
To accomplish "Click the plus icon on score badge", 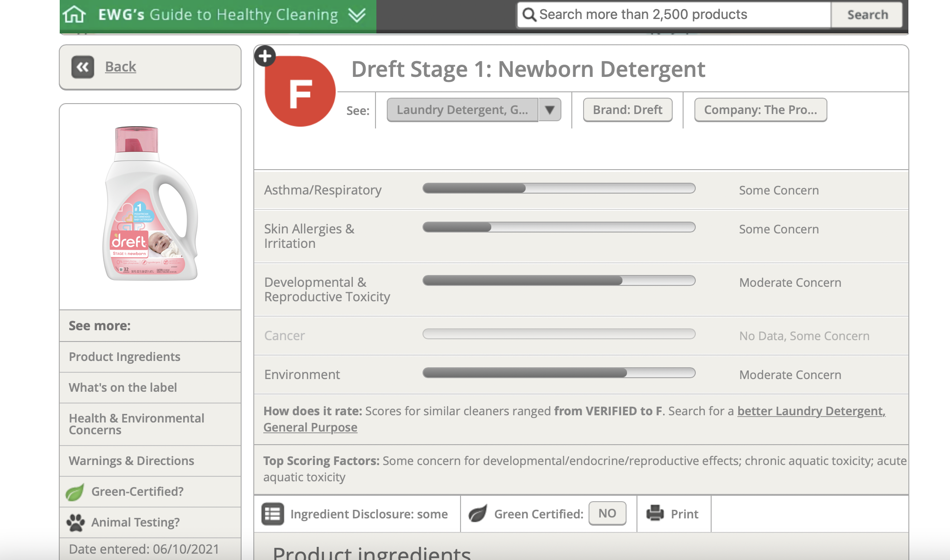I will (x=265, y=56).
